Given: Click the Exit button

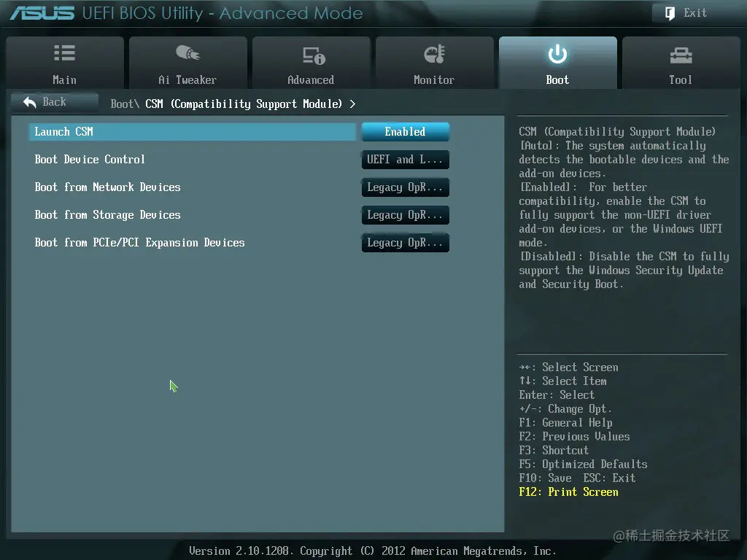Looking at the screenshot, I should coord(690,12).
